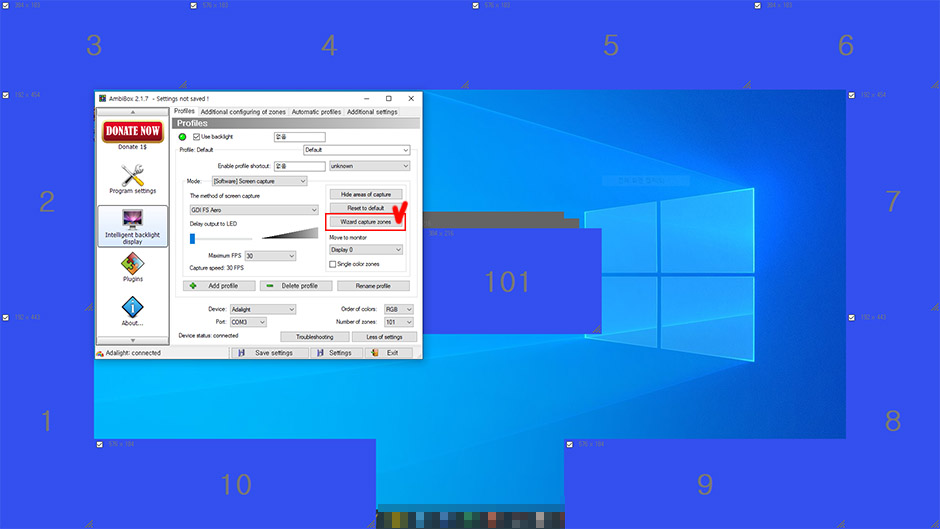The height and width of the screenshot is (529, 940).
Task: Click the green backlight status indicator
Action: [x=182, y=137]
